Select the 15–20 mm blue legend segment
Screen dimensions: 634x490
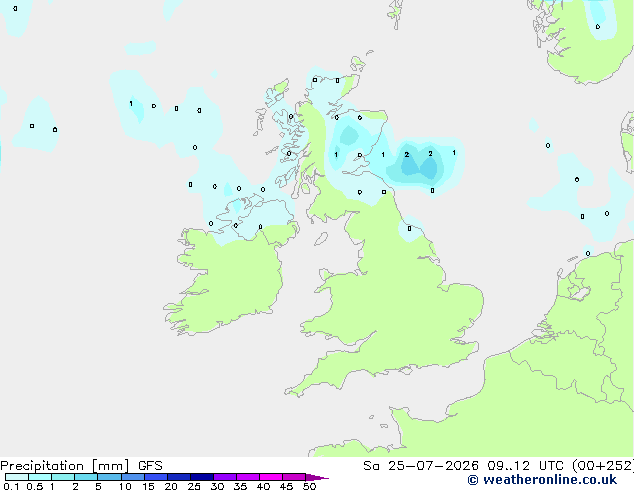point(155,477)
